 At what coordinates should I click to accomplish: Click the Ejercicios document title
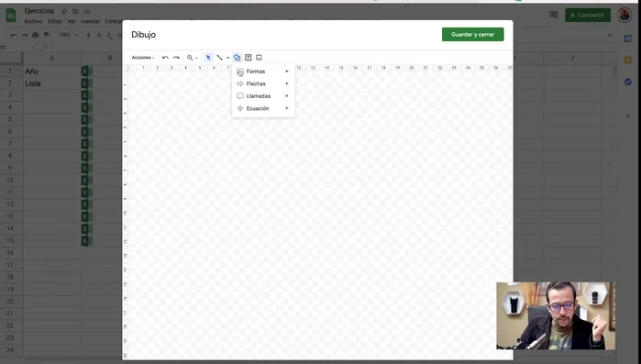coord(39,11)
